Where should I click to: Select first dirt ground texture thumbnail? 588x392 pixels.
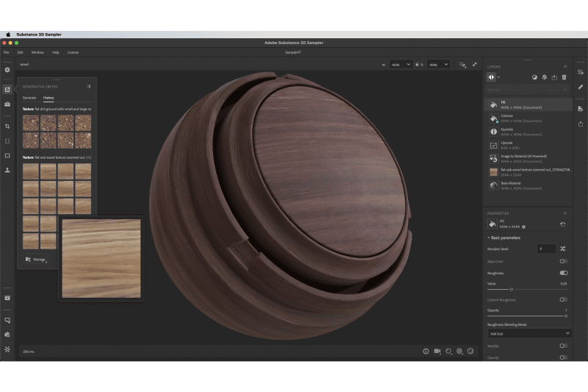(31, 123)
